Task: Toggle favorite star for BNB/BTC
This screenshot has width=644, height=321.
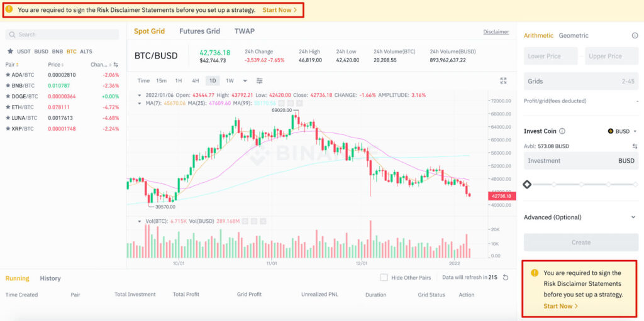Action: 8,86
